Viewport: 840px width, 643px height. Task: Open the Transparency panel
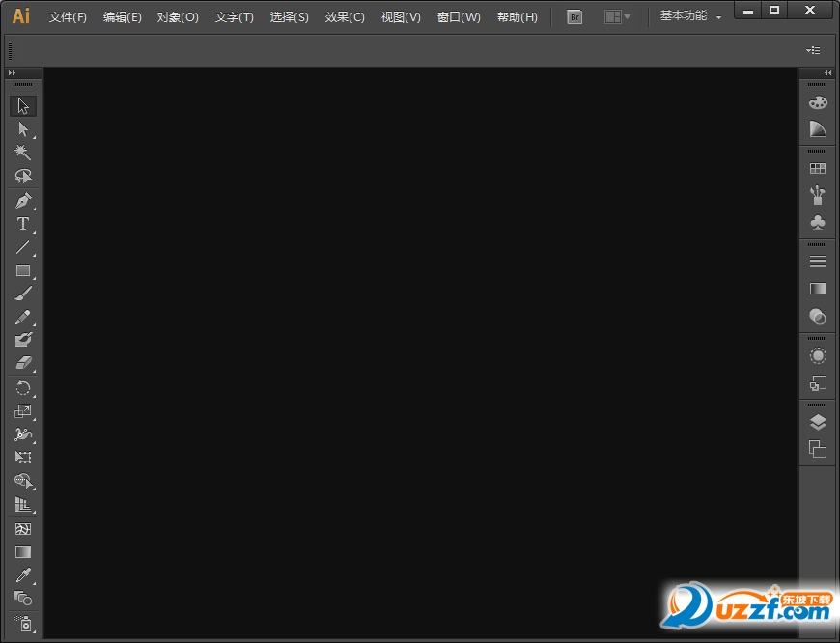click(x=818, y=317)
